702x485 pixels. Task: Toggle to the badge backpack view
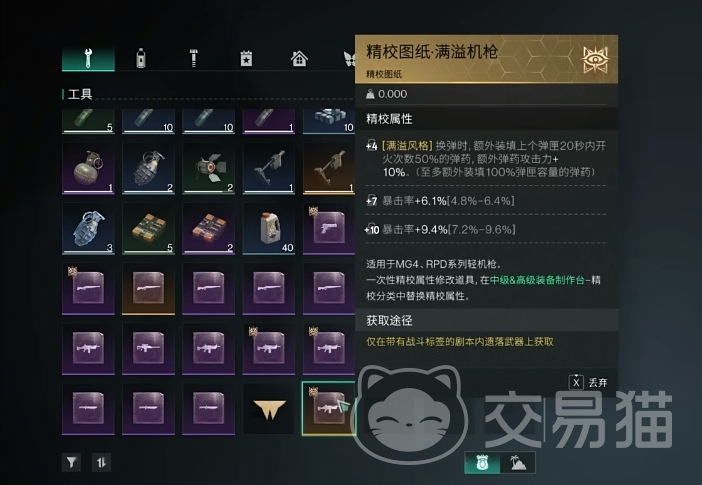pos(482,463)
